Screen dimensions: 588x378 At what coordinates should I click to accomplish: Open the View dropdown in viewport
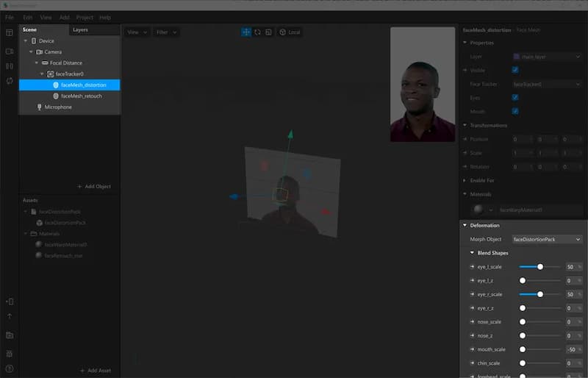pos(137,32)
